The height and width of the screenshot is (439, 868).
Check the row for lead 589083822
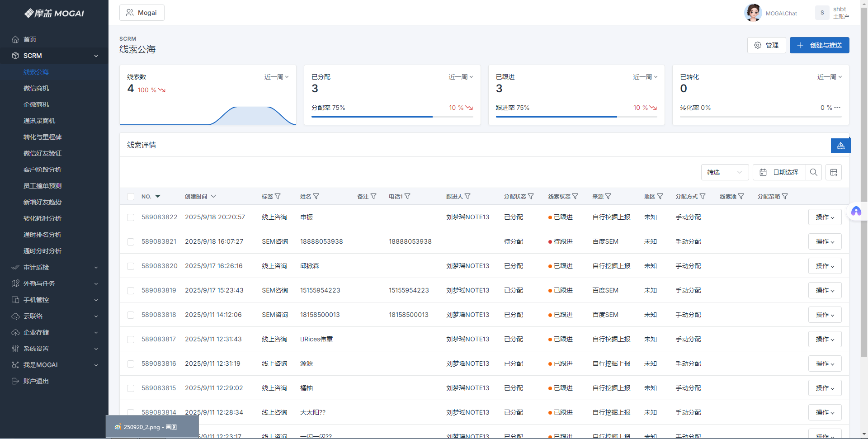[131, 217]
